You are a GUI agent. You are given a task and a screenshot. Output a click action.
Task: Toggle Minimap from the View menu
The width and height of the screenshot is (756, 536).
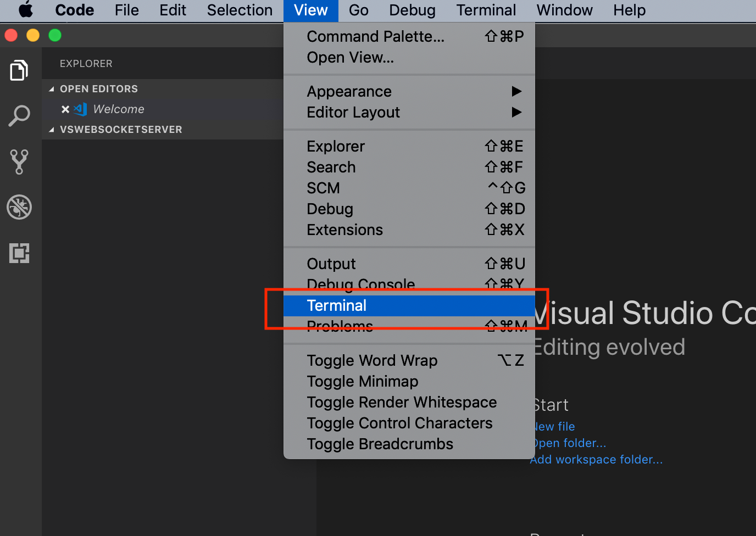(409, 381)
